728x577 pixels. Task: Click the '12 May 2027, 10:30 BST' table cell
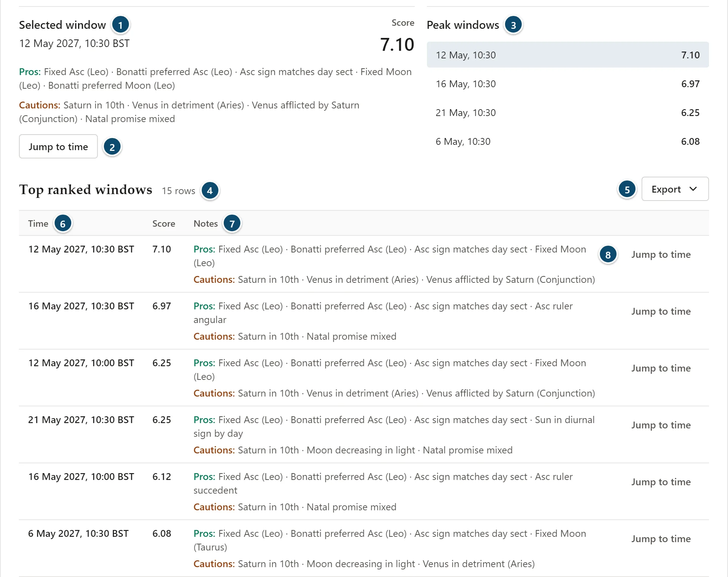[81, 249]
